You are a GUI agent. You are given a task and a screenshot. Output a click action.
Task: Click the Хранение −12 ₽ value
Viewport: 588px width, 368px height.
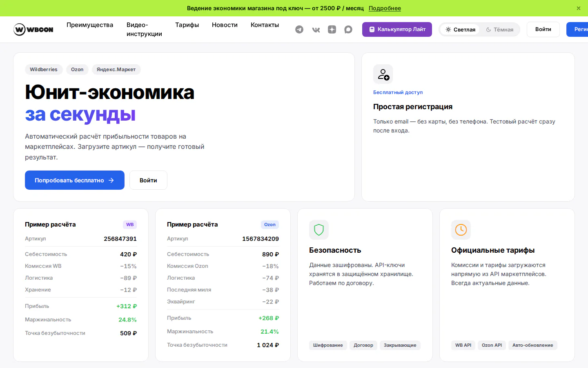(x=128, y=290)
